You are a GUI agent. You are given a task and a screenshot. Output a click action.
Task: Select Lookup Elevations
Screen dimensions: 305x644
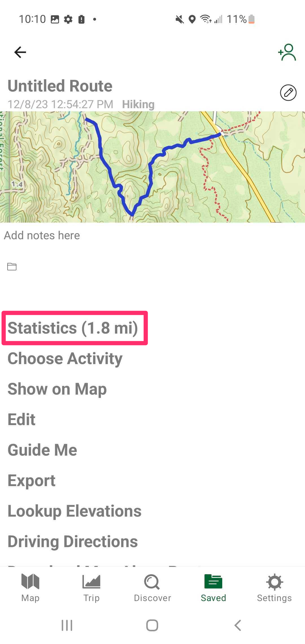click(x=74, y=511)
